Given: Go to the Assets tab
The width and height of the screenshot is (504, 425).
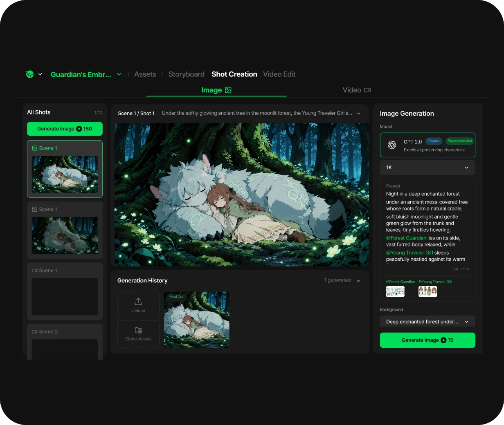Looking at the screenshot, I should click(145, 74).
